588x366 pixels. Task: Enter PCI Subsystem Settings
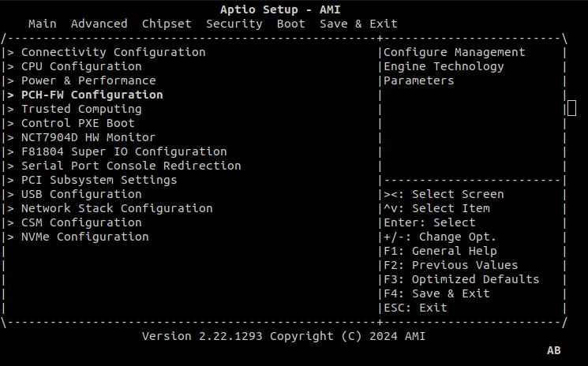click(99, 180)
